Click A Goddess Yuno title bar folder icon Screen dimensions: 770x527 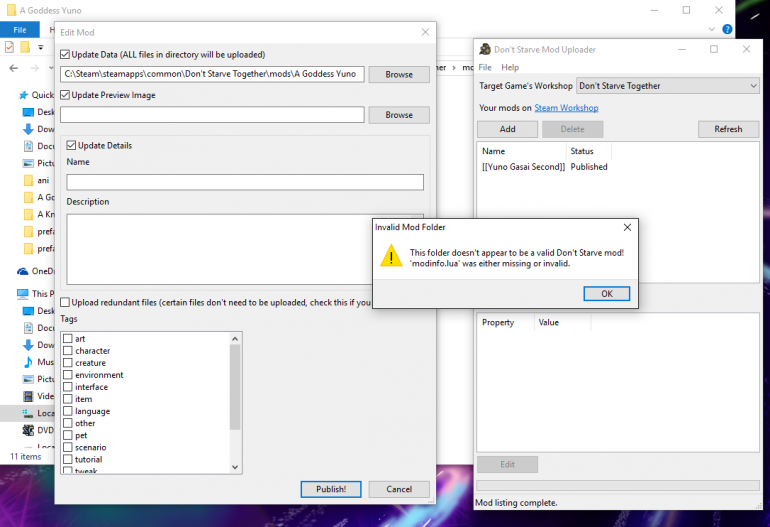(x=11, y=10)
